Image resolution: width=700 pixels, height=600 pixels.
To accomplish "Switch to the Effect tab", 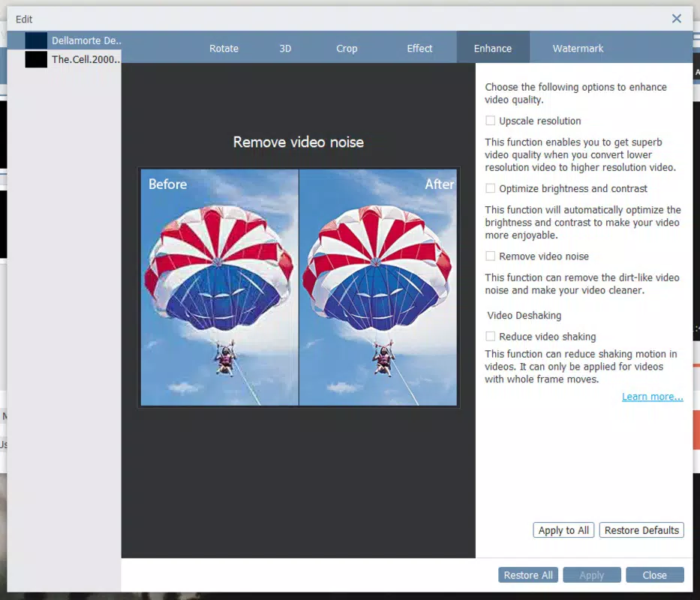I will (x=419, y=48).
